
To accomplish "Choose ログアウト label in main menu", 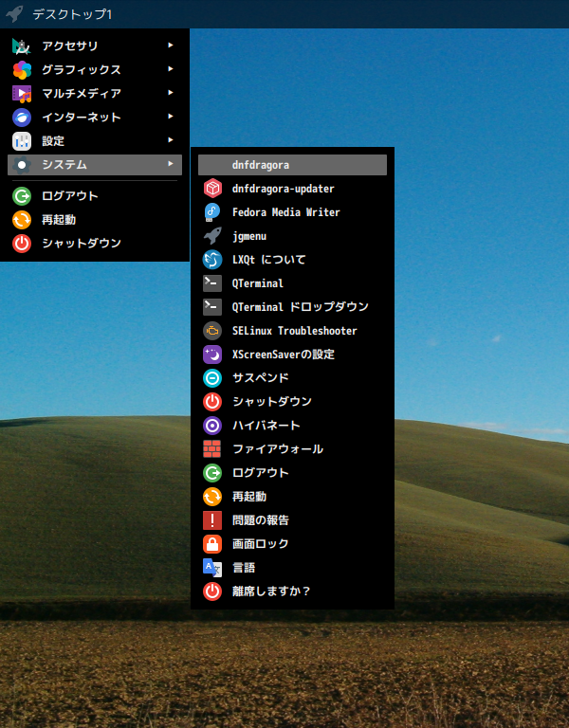I will point(70,196).
